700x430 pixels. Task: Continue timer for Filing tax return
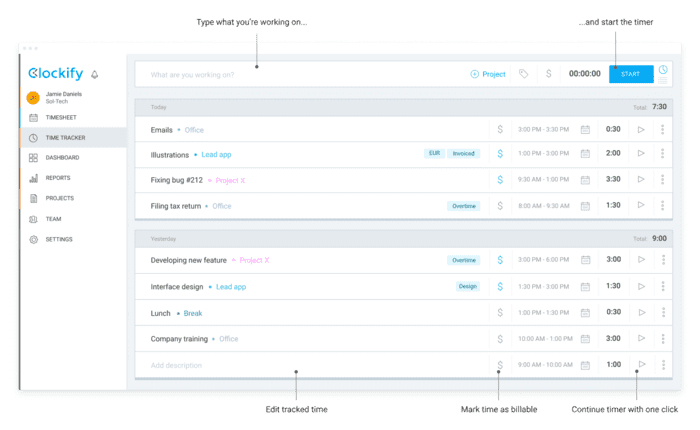coord(641,205)
